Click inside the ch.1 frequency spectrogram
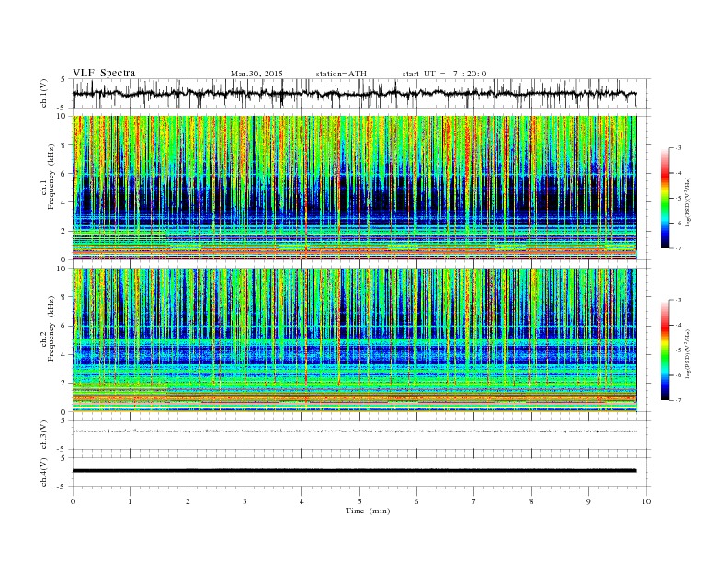Viewport: 728px width, 563px height. pos(355,188)
